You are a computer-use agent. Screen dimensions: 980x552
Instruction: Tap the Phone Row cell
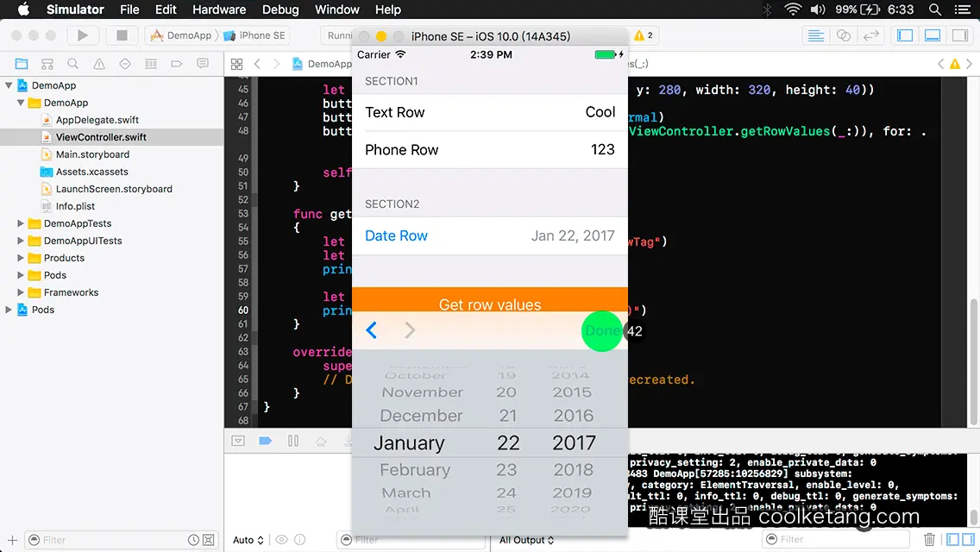coord(489,150)
